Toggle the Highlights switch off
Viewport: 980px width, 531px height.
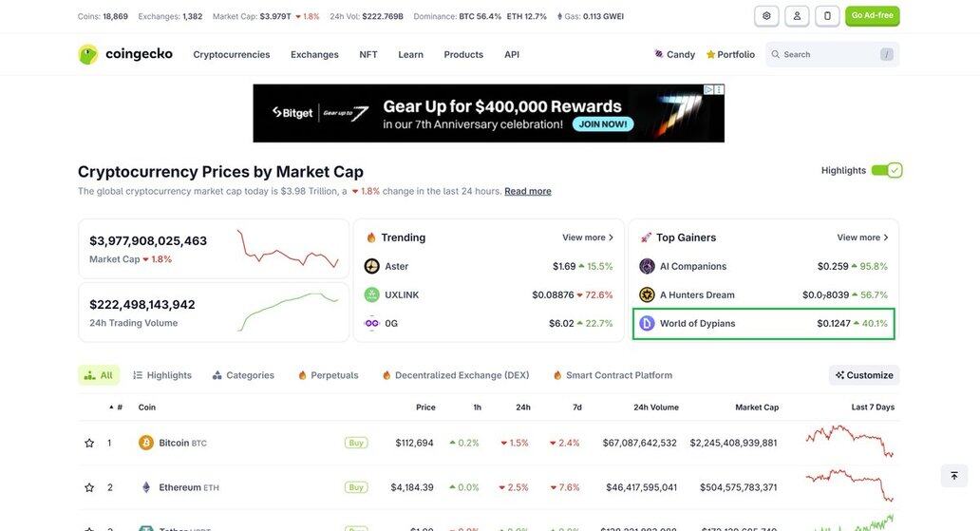886,170
